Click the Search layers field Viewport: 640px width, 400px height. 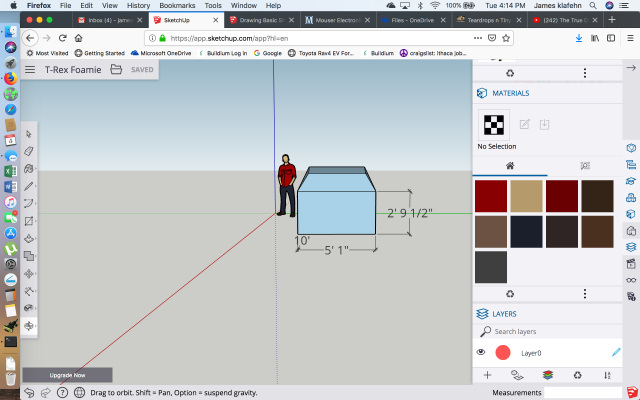[x=547, y=331]
